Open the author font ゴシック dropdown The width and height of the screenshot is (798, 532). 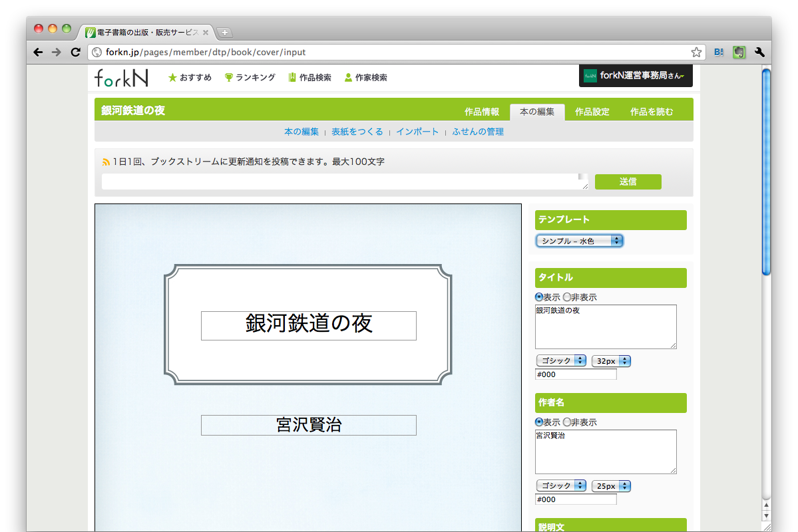pyautogui.click(x=561, y=486)
